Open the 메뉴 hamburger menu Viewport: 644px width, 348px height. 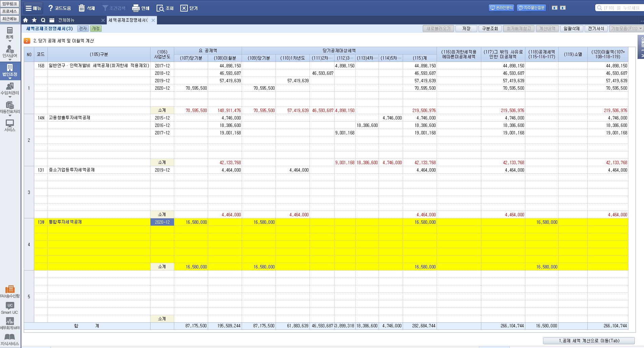point(33,8)
